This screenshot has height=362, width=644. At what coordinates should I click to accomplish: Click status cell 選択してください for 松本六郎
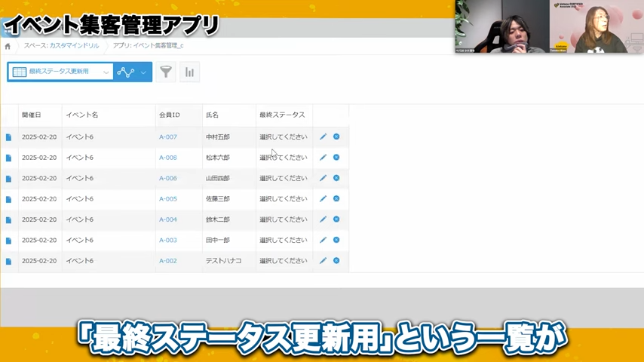click(283, 158)
